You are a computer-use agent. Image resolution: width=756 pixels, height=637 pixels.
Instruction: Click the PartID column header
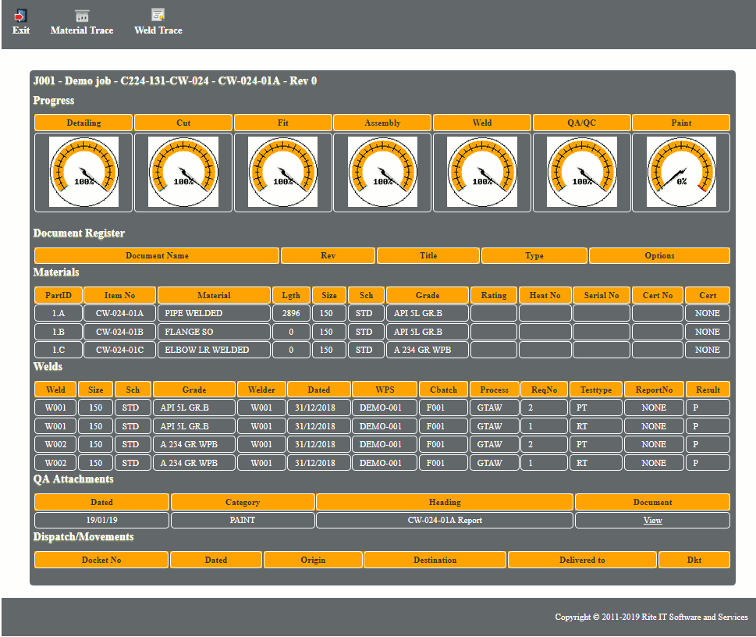point(58,295)
